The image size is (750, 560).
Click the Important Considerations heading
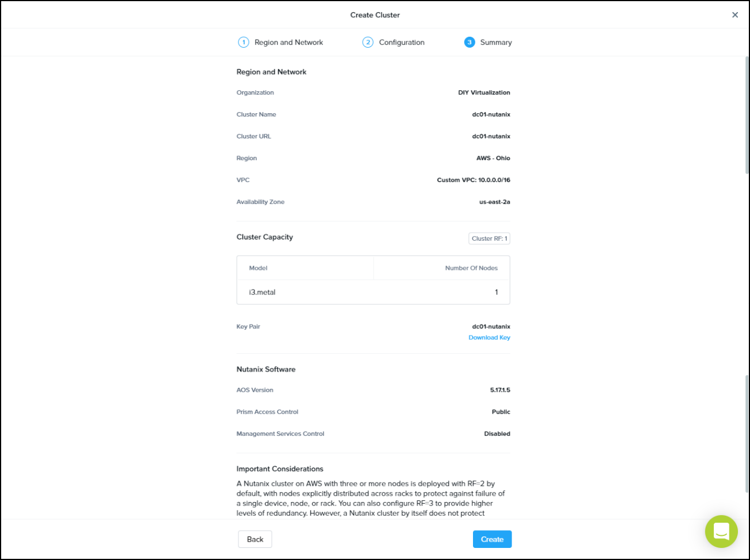click(280, 469)
